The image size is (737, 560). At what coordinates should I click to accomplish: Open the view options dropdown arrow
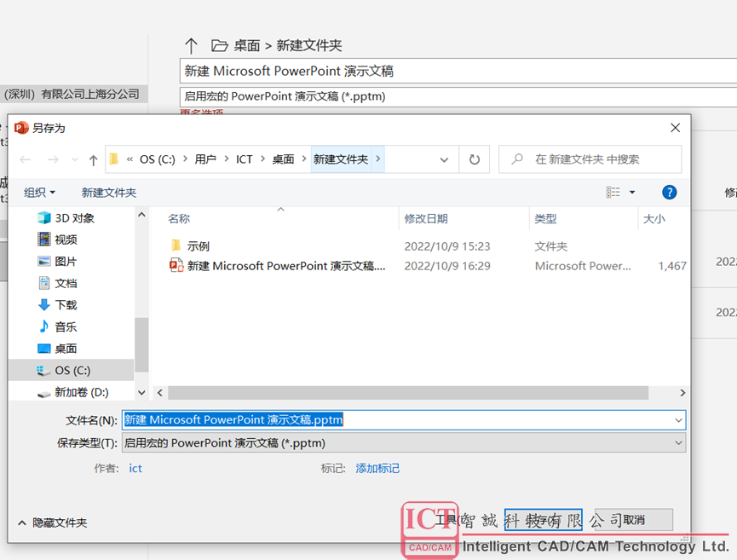coord(632,192)
